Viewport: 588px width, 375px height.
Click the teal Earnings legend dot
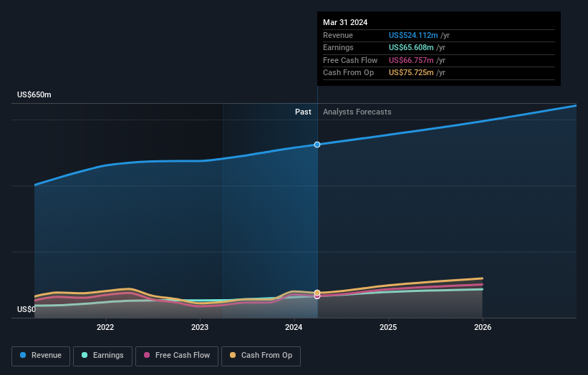(x=85, y=355)
